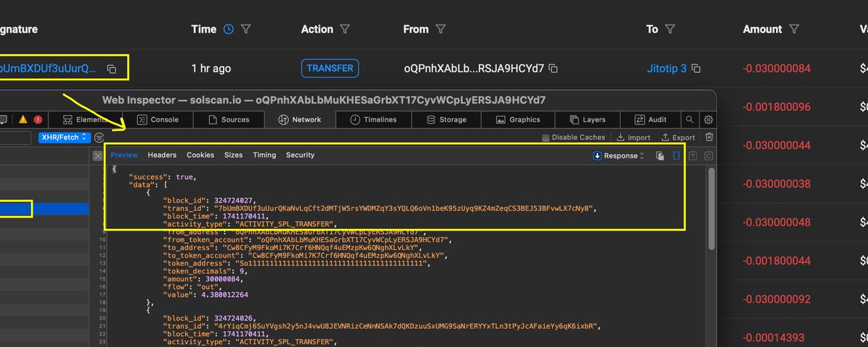868x347 pixels.
Task: Select the Cookies detail tab
Action: (x=200, y=155)
